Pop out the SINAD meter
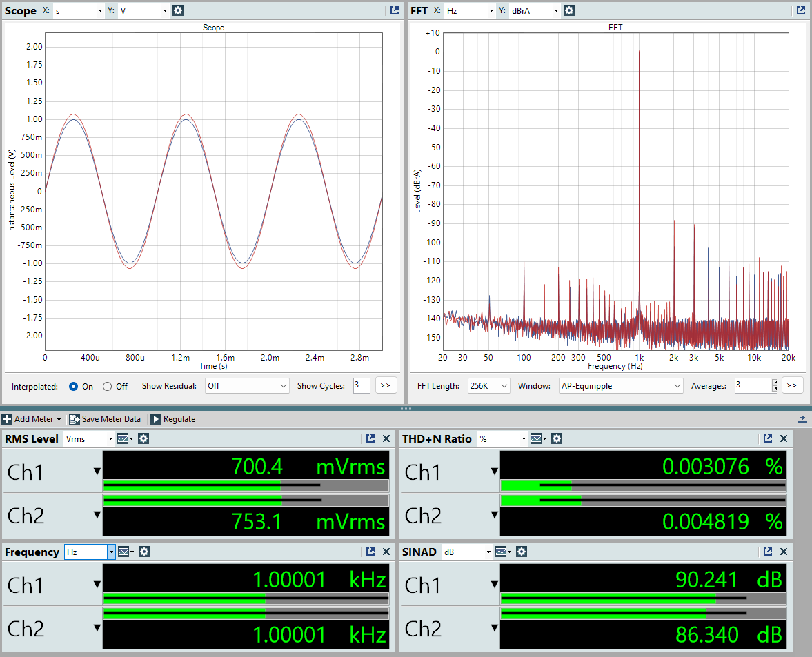The image size is (812, 657). click(767, 552)
